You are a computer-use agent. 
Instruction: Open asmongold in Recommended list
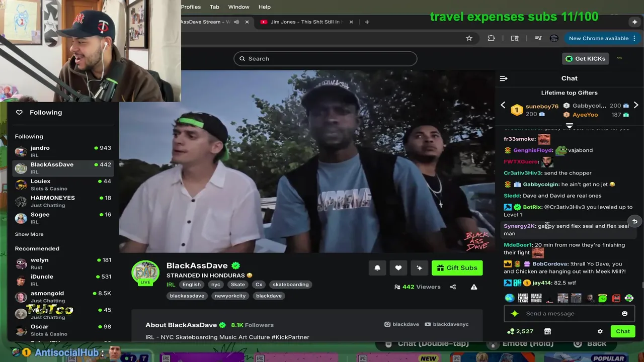(63, 297)
